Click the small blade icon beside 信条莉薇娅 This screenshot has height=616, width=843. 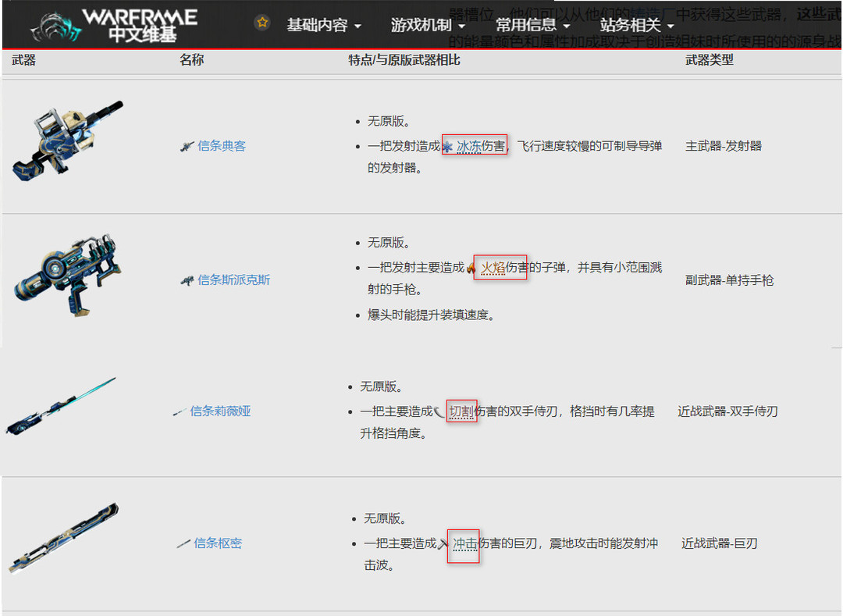[179, 412]
